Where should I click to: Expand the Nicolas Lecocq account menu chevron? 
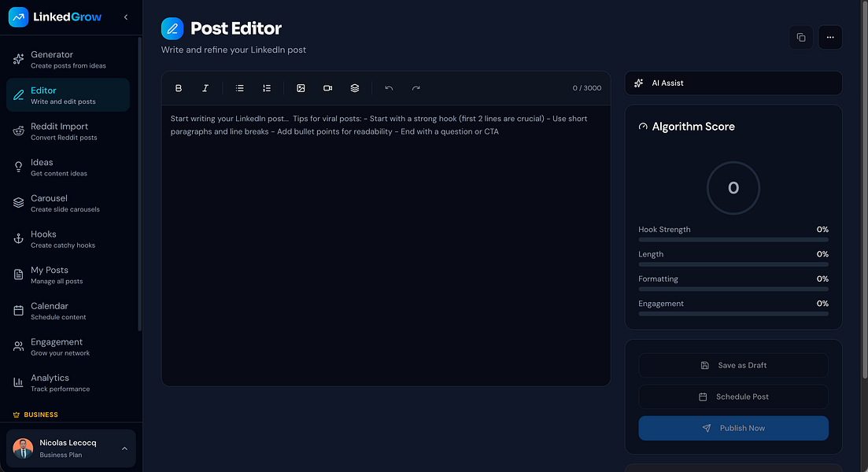(x=124, y=448)
